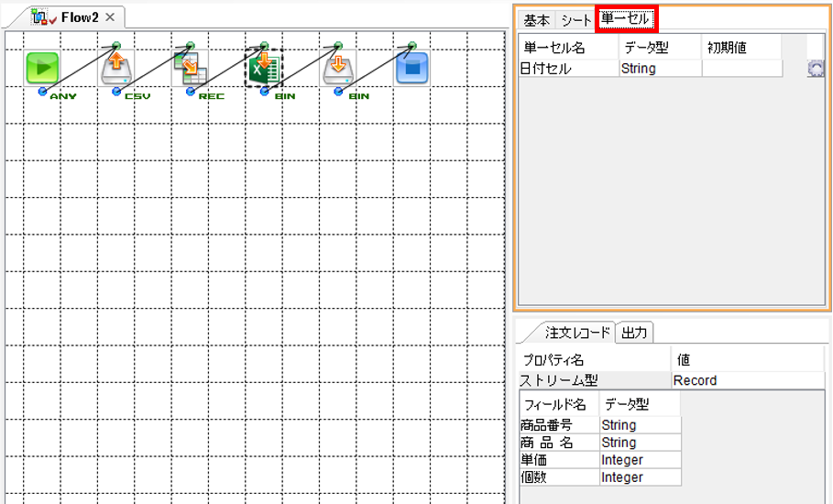
Task: Select the file read component with CSV output
Action: point(115,68)
